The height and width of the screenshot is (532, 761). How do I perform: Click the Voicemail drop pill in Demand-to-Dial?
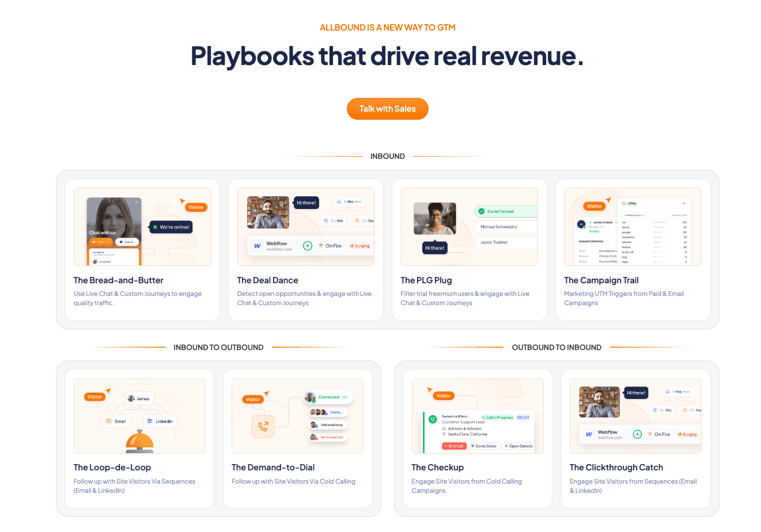[328, 425]
